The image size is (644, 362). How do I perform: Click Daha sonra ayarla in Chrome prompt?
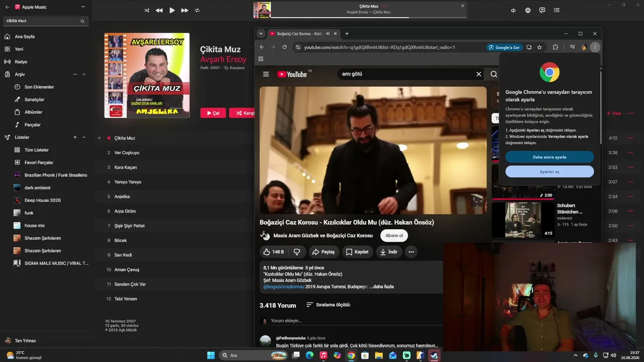pos(549,157)
